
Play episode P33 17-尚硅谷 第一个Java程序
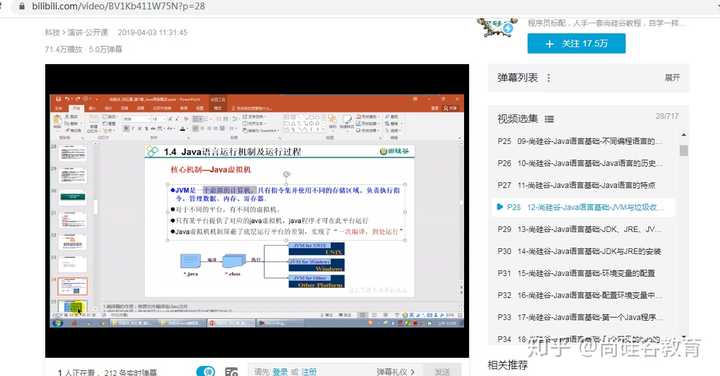[579, 317]
